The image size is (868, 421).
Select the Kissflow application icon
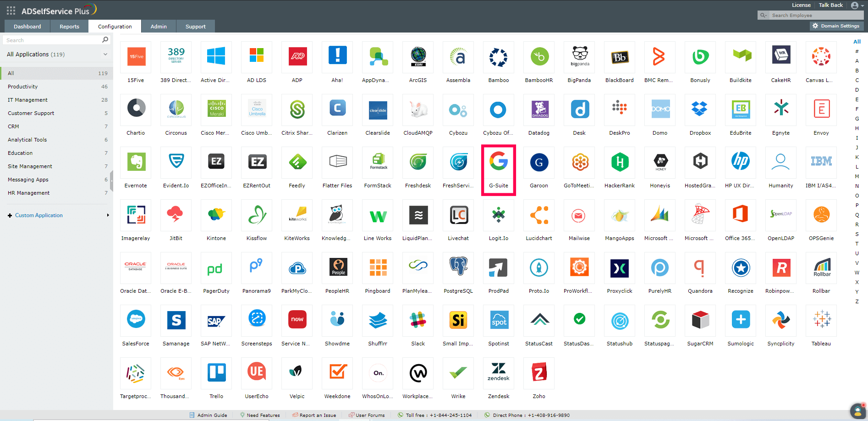257,215
